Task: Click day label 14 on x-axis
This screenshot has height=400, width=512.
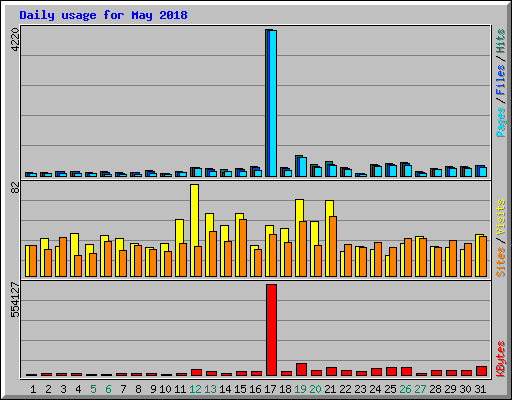Action: [x=225, y=389]
